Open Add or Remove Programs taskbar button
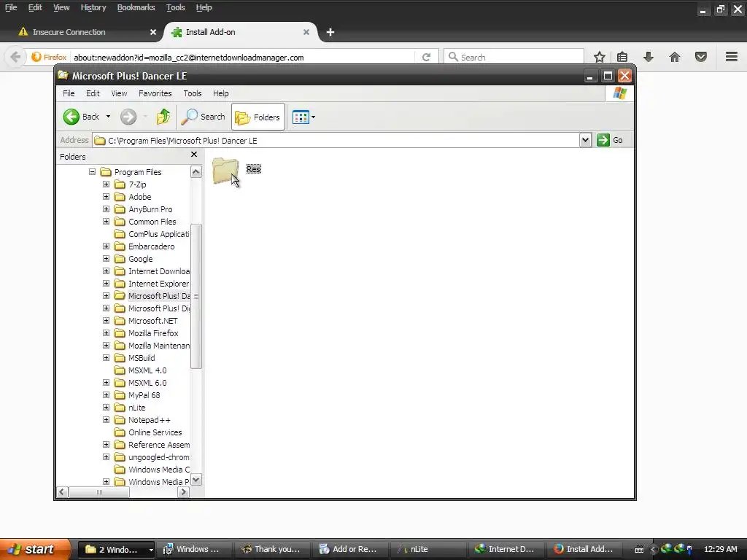The width and height of the screenshot is (747, 560). coord(349,549)
